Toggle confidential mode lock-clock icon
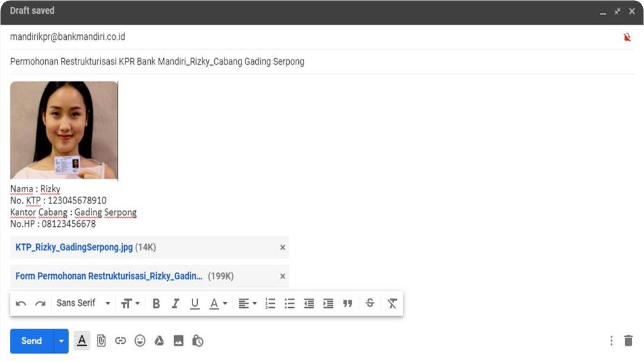This screenshot has height=362, width=644. click(198, 341)
